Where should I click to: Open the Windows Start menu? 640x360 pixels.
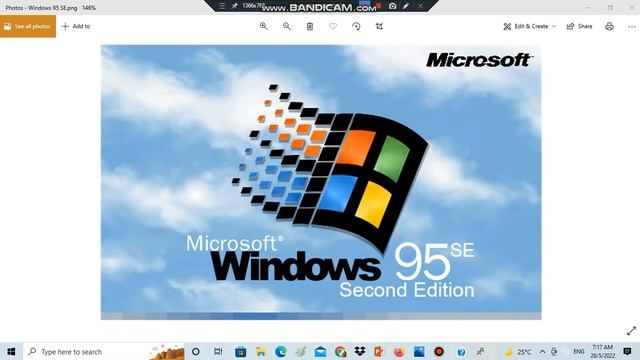11,351
